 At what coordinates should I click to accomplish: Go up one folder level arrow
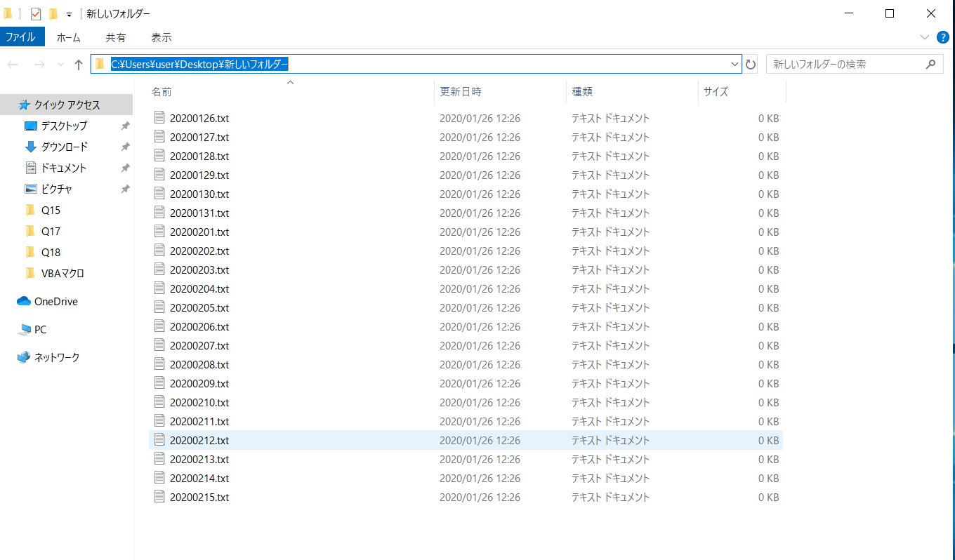click(79, 65)
